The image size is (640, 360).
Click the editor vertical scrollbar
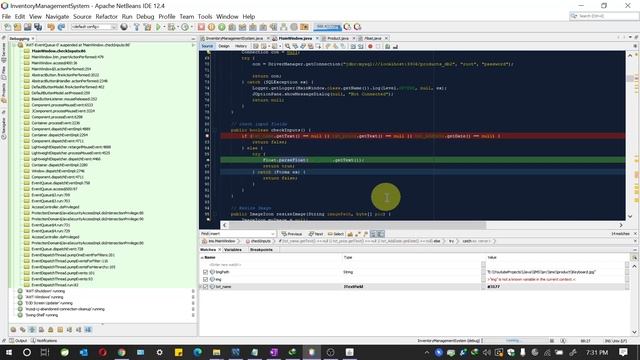(x=630, y=78)
